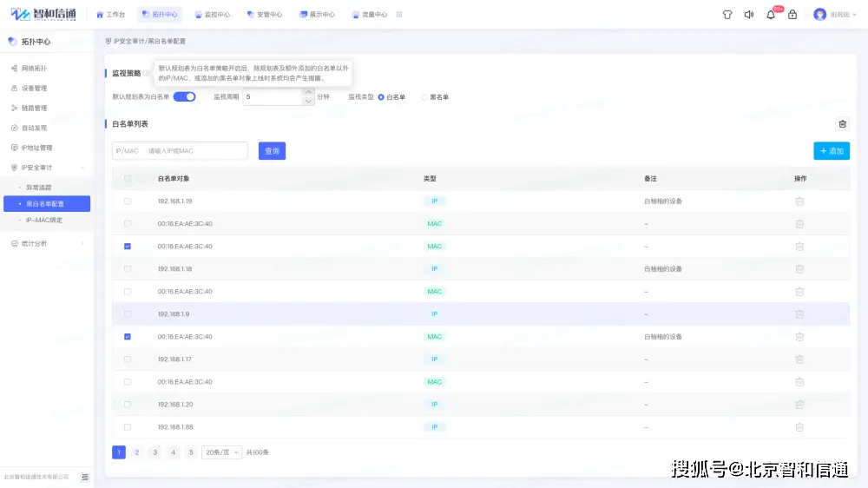Click remark text in 192.168.1.18 row
868x488 pixels.
[x=663, y=268]
